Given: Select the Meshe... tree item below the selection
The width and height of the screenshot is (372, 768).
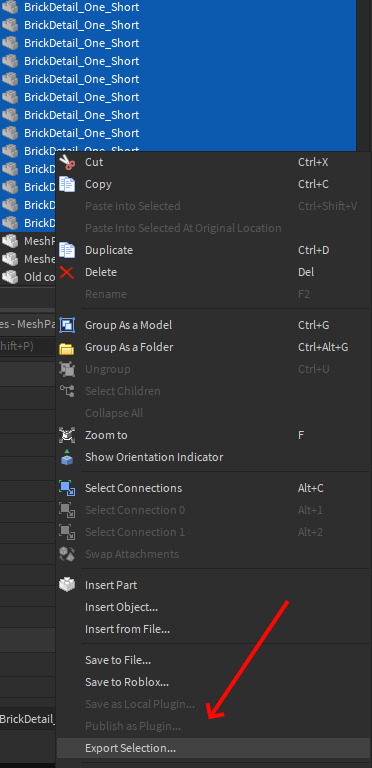Looking at the screenshot, I should (28, 259).
